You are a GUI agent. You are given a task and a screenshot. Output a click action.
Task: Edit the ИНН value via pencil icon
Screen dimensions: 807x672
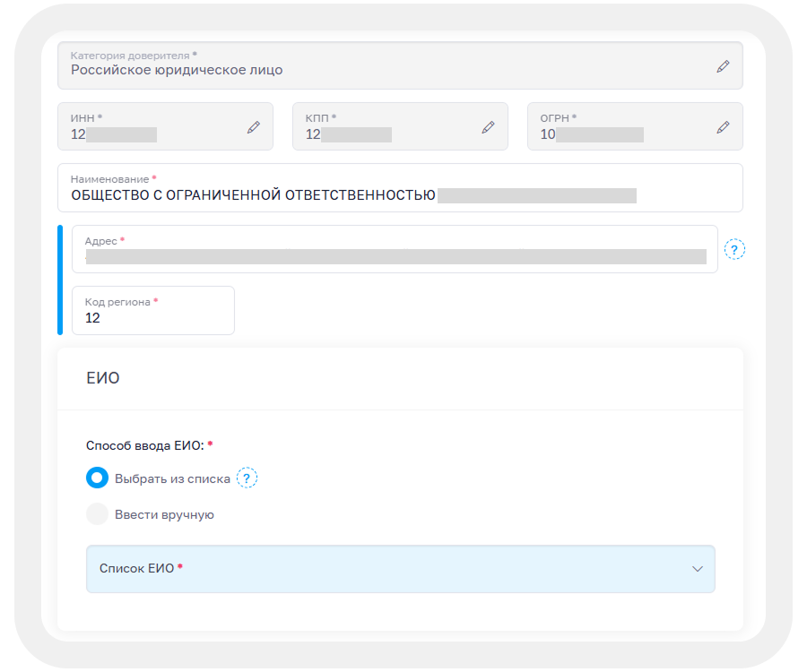254,127
